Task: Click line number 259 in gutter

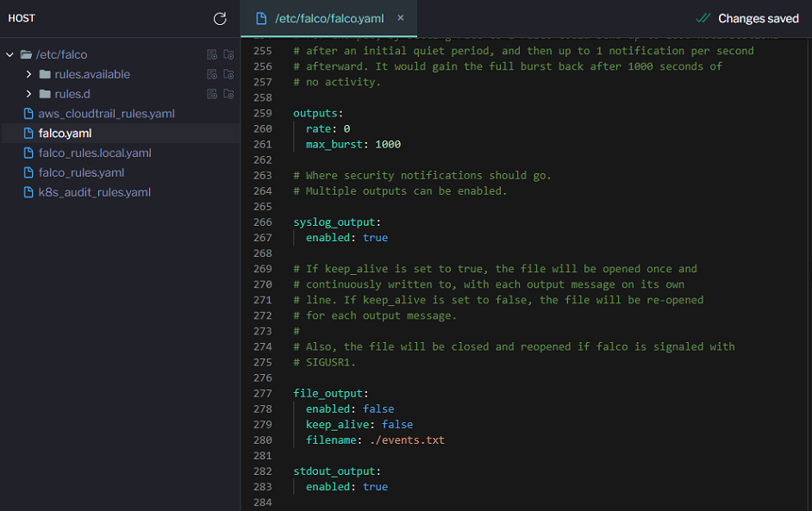Action: tap(263, 114)
